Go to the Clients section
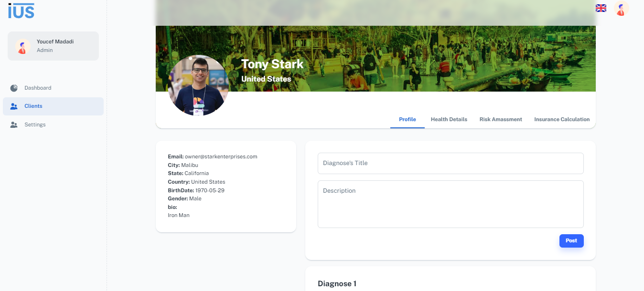Screen dimensions: 644x291 coord(53,106)
